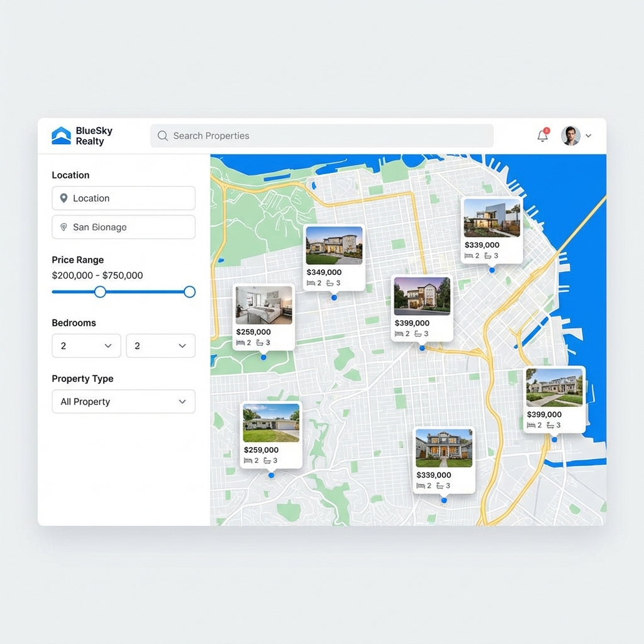Viewport: 644px width, 644px height.
Task: Select the Price Range section header
Action: (x=79, y=260)
